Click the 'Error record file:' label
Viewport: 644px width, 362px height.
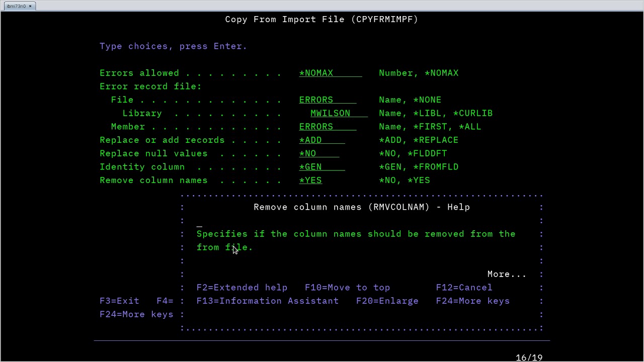click(x=150, y=86)
